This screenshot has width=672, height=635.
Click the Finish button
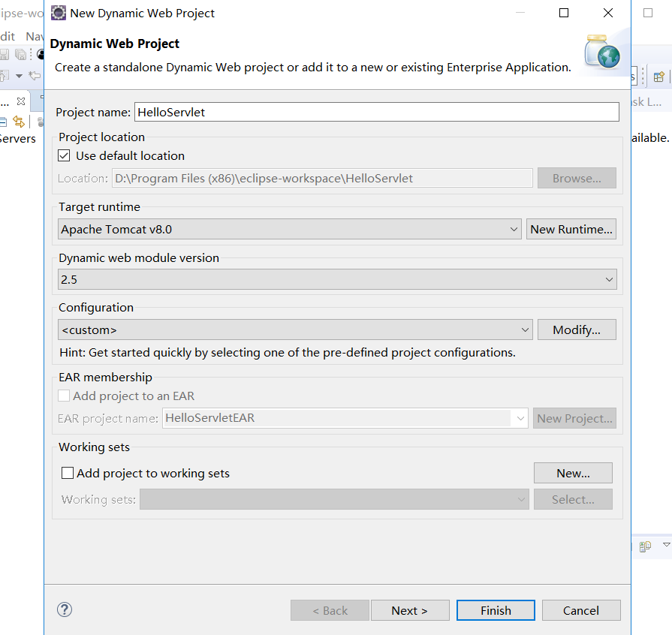click(x=496, y=610)
